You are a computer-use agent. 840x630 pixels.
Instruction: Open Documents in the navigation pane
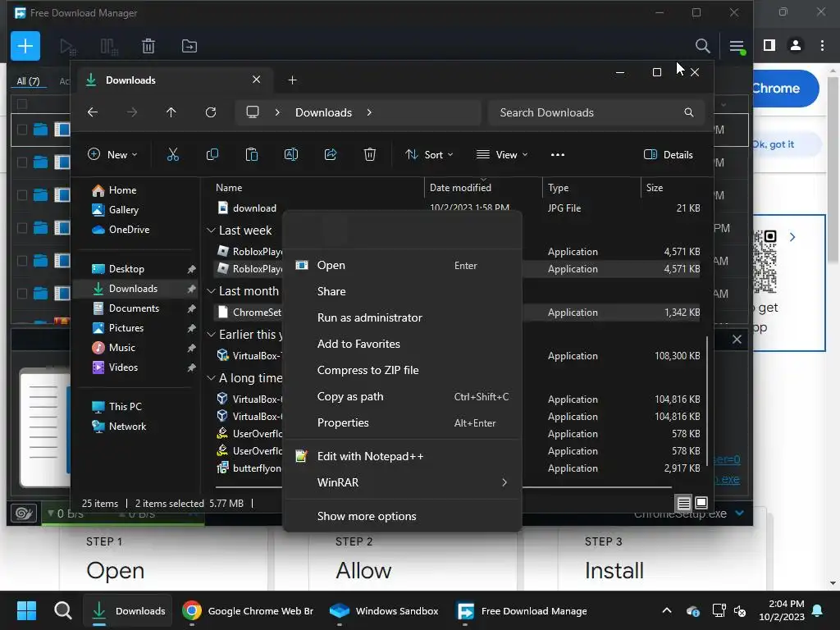pyautogui.click(x=134, y=308)
